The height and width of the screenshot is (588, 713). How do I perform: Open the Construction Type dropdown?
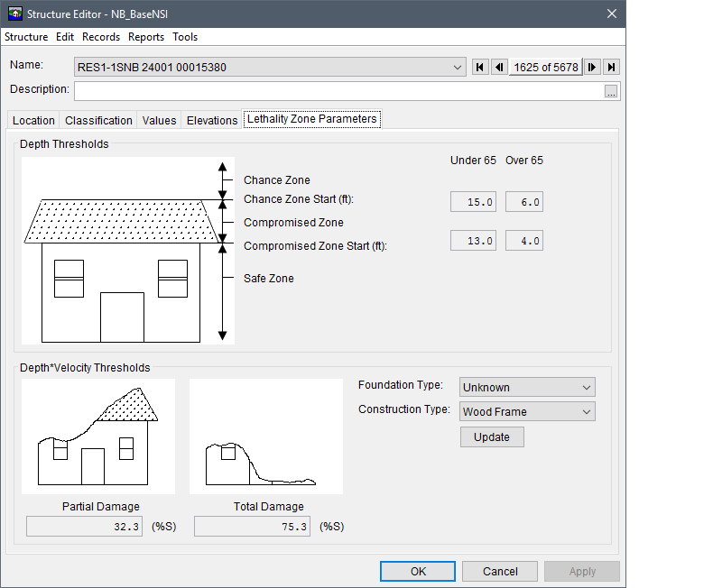527,411
